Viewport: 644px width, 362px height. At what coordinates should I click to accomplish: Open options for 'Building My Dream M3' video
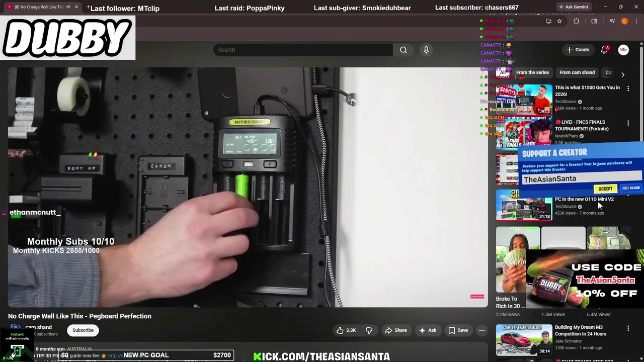coord(628,328)
